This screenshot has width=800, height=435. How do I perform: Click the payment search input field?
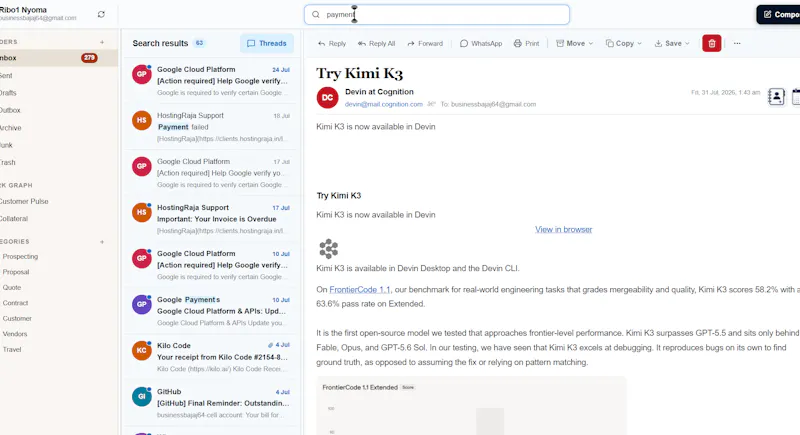pos(437,15)
